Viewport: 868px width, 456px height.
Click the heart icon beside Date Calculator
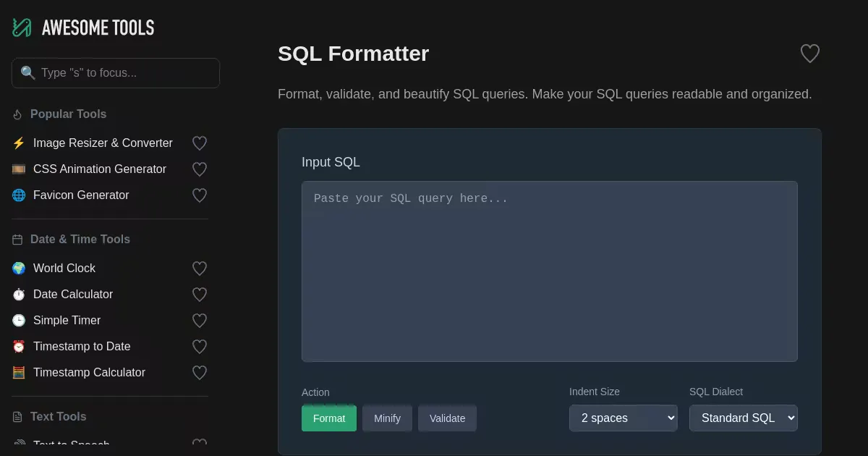coord(200,295)
